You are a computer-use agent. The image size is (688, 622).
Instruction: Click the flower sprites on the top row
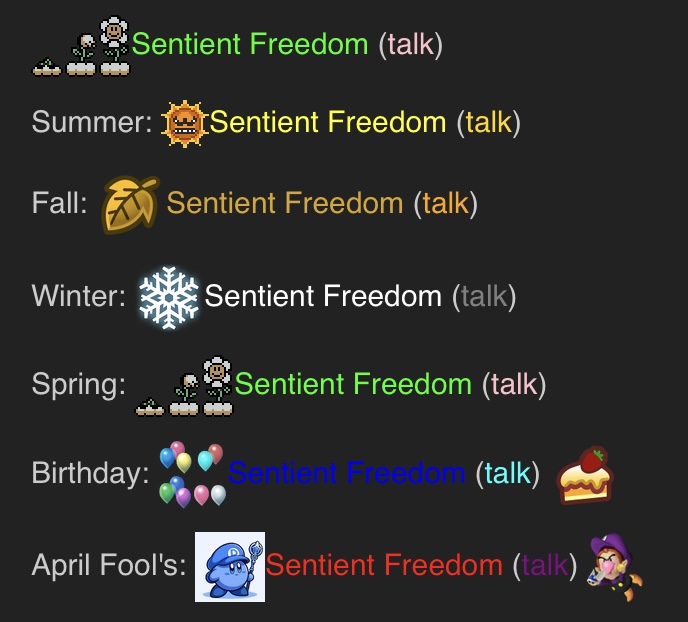[x=81, y=46]
